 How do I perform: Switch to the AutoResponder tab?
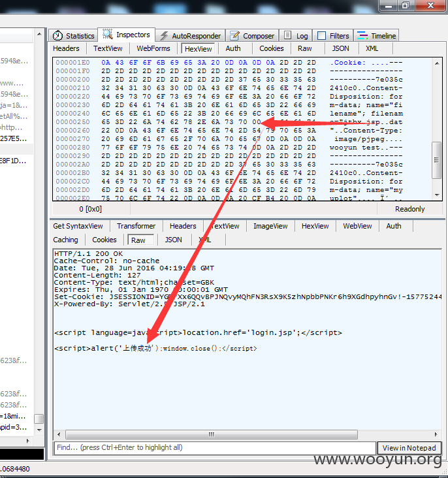click(191, 36)
